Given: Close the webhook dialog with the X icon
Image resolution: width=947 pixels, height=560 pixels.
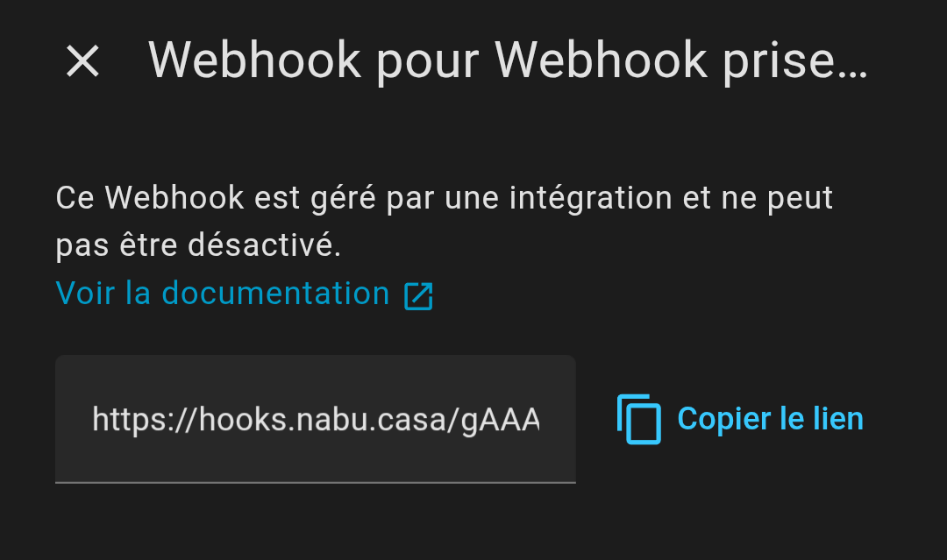Looking at the screenshot, I should click(x=83, y=61).
